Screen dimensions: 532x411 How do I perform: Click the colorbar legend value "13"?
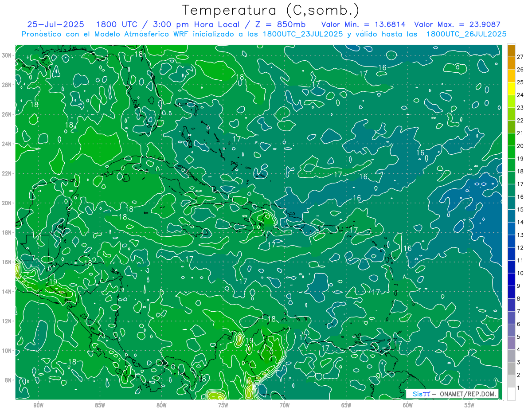(520, 235)
